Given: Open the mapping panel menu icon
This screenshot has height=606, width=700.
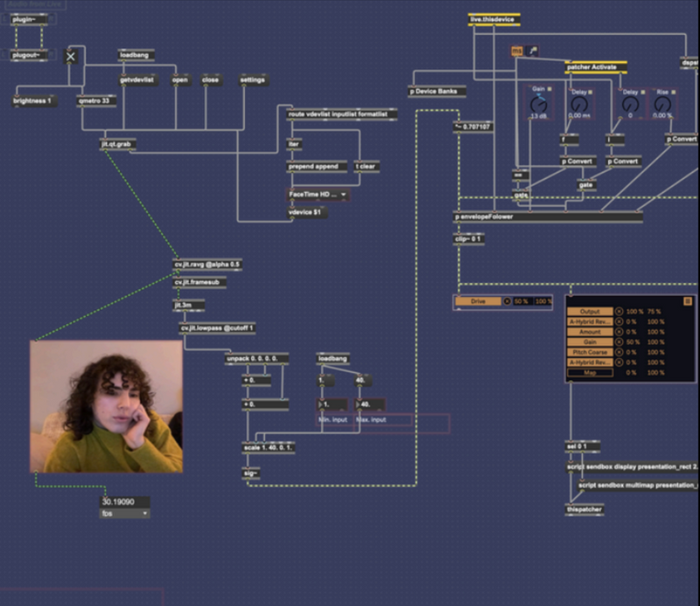Looking at the screenshot, I should pos(687,301).
